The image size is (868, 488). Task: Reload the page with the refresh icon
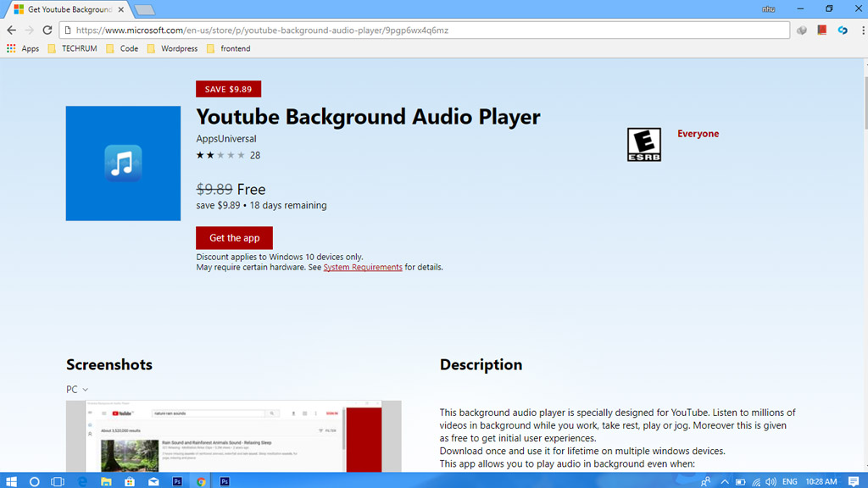(47, 30)
